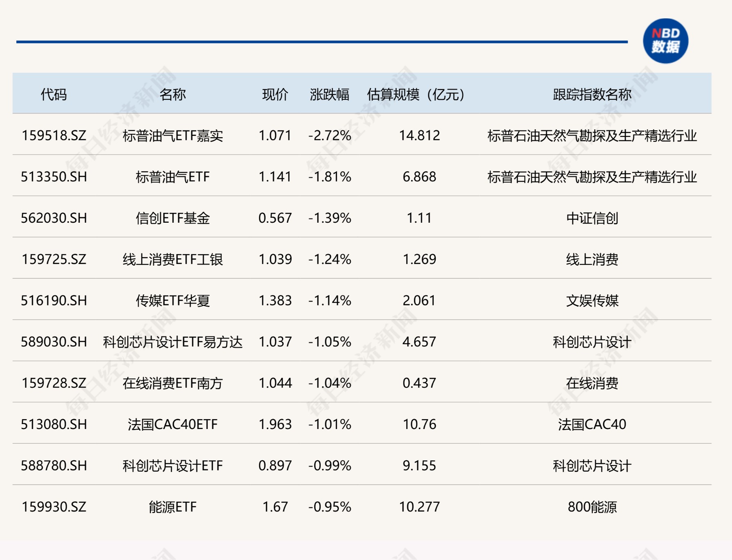Click the scale value 4.657

[419, 342]
